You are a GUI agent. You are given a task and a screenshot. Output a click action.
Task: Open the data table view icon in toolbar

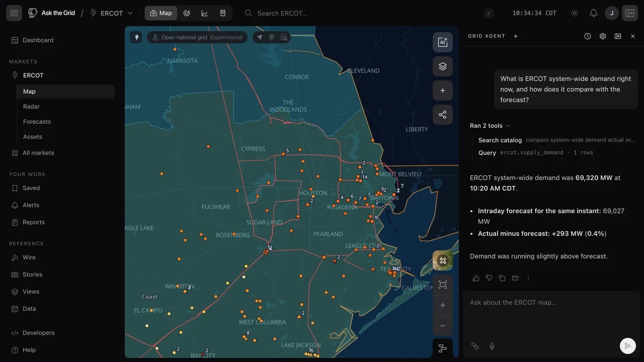pyautogui.click(x=223, y=13)
